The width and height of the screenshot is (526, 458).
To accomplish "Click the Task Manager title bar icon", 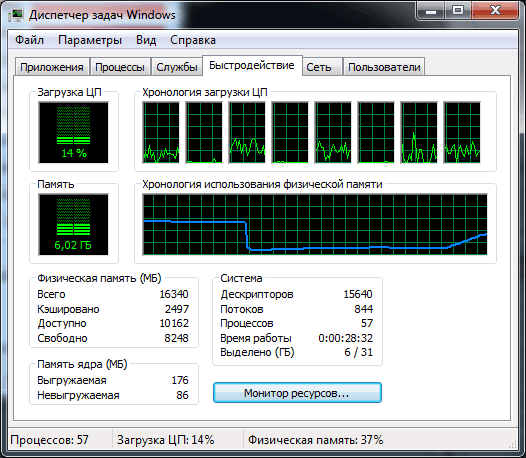I will tap(16, 15).
